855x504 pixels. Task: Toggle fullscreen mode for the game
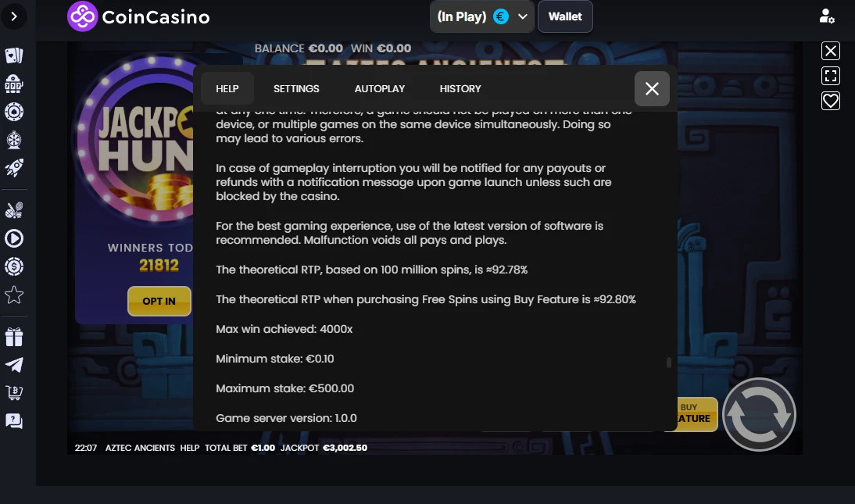coord(831,76)
